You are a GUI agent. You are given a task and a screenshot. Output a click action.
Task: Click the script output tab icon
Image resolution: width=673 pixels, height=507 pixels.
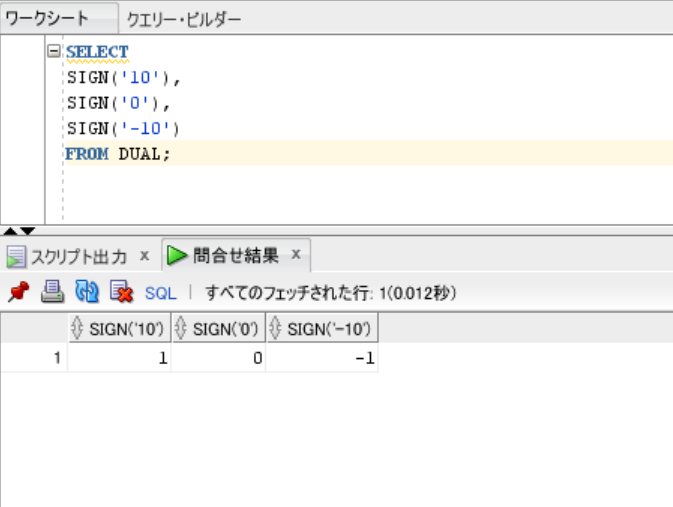pos(16,256)
